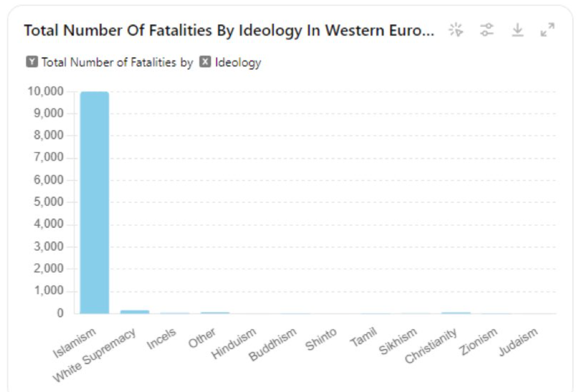Click the 'Hinduism' axis label
Image resolution: width=581 pixels, height=392 pixels.
point(234,344)
